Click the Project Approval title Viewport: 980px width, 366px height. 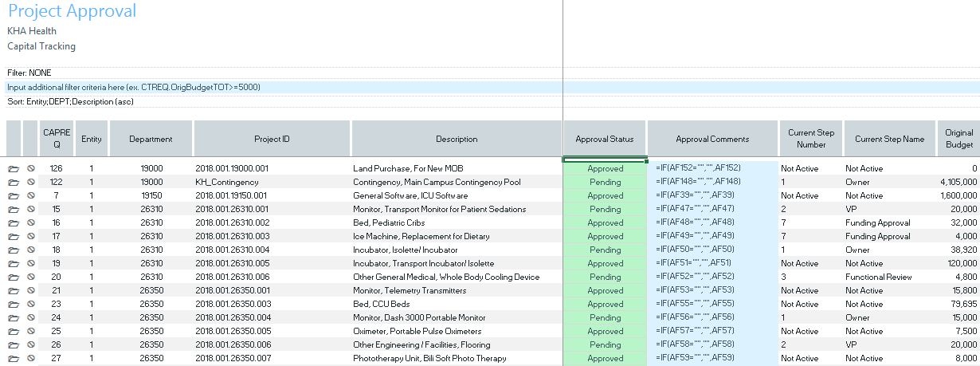pos(72,11)
